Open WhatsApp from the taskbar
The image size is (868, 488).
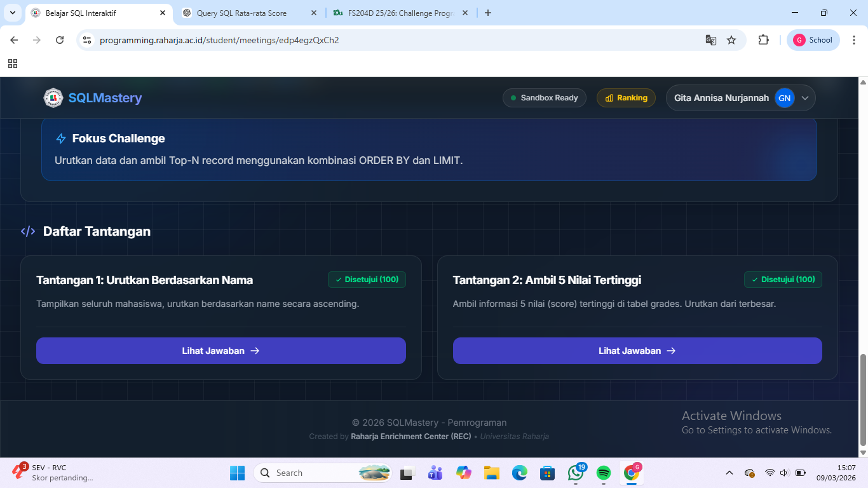click(x=576, y=473)
